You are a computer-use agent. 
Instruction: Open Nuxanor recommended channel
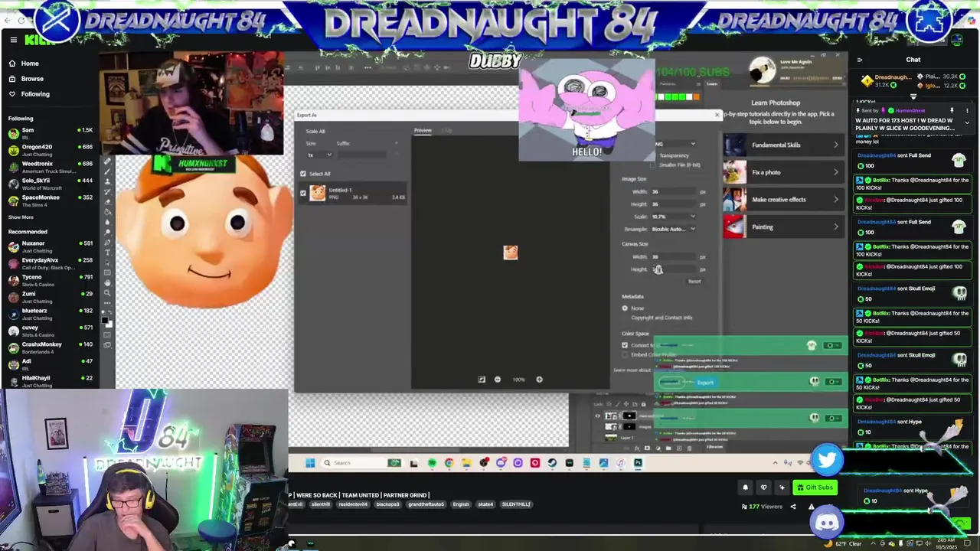[50, 246]
